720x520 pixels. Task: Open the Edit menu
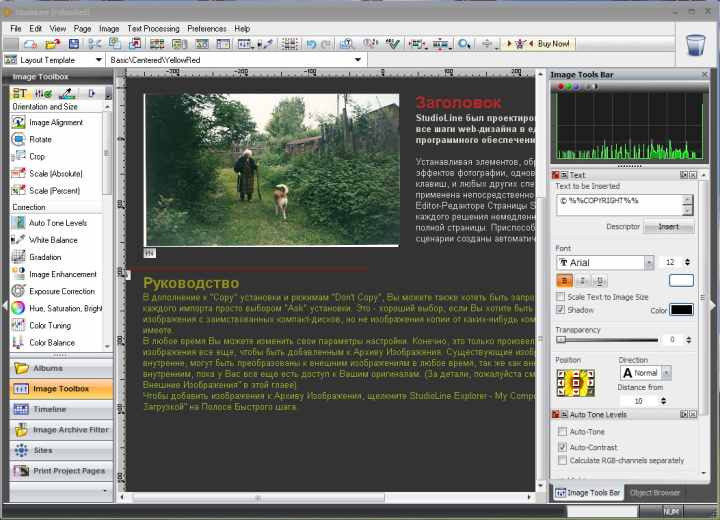[x=35, y=28]
